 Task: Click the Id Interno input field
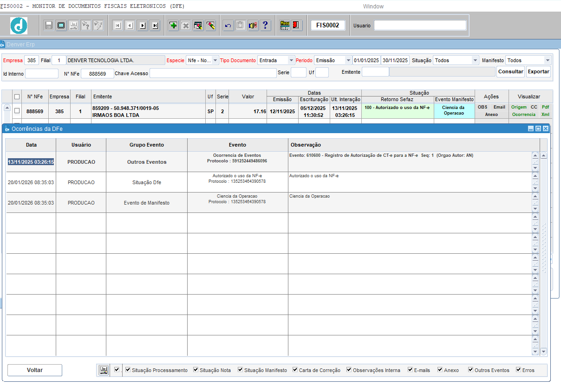[x=42, y=73]
